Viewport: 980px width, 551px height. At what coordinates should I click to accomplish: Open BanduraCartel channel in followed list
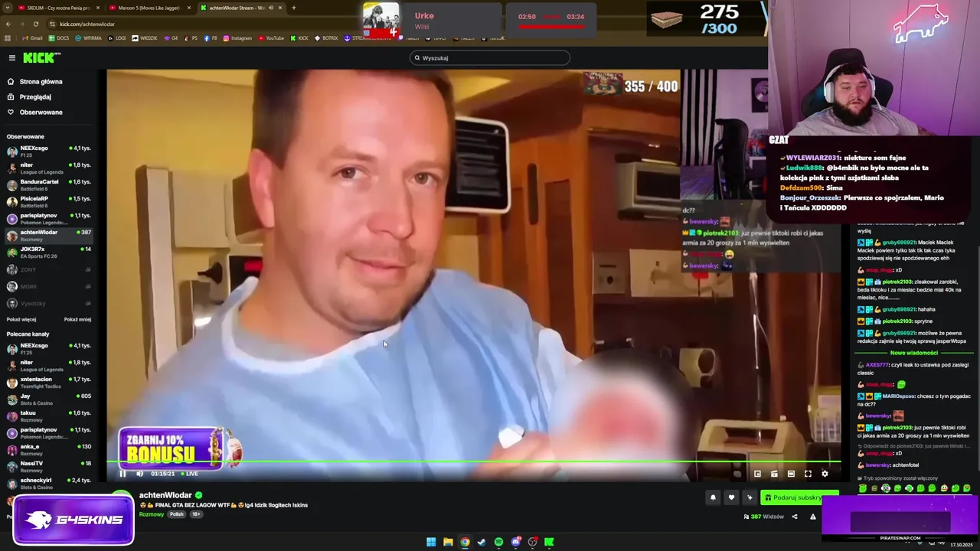(48, 184)
